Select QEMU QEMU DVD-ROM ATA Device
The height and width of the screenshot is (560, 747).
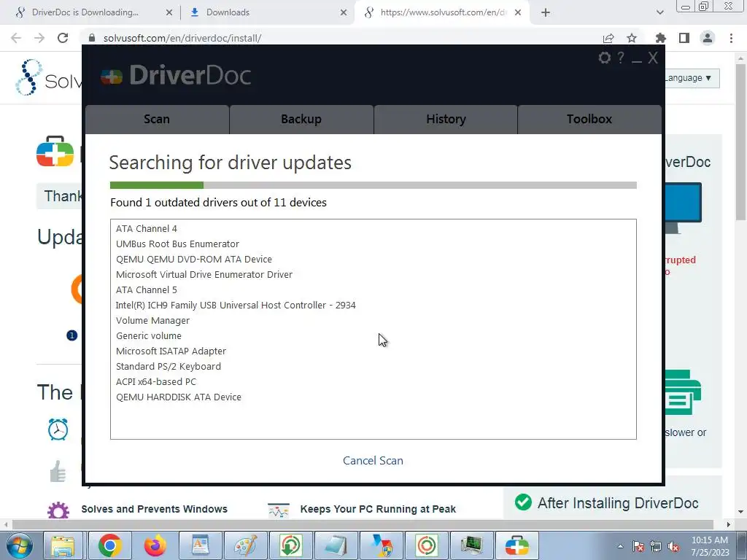194,259
